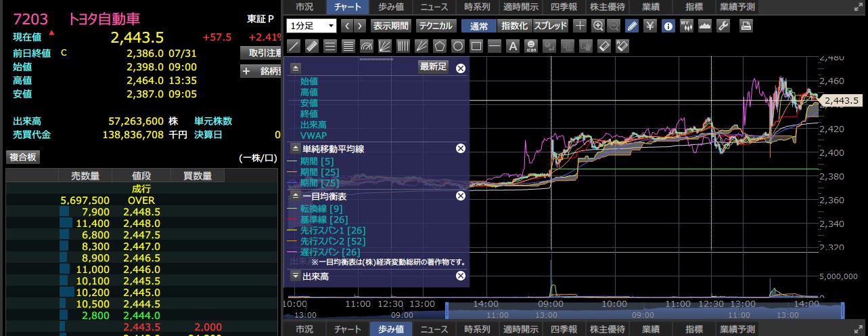Select the three horizontal lines retracement tool

point(330,47)
